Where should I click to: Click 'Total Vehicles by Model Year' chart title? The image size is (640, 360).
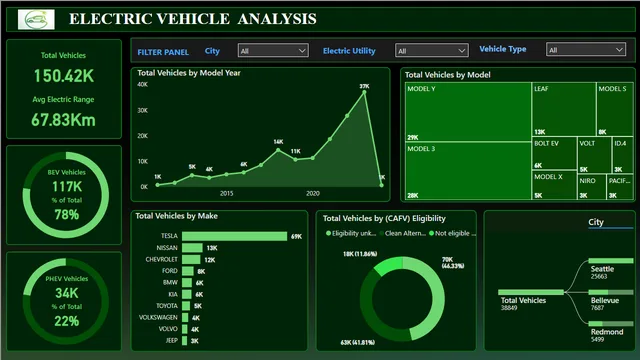coord(189,73)
